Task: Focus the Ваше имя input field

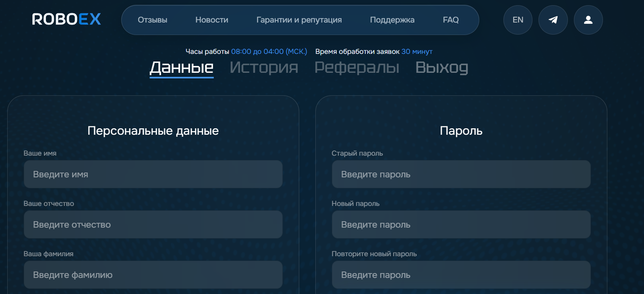Action: click(x=153, y=174)
